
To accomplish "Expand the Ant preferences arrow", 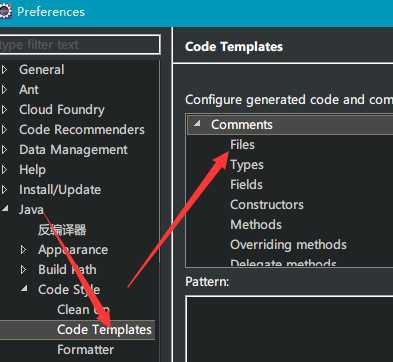I will click(4, 90).
